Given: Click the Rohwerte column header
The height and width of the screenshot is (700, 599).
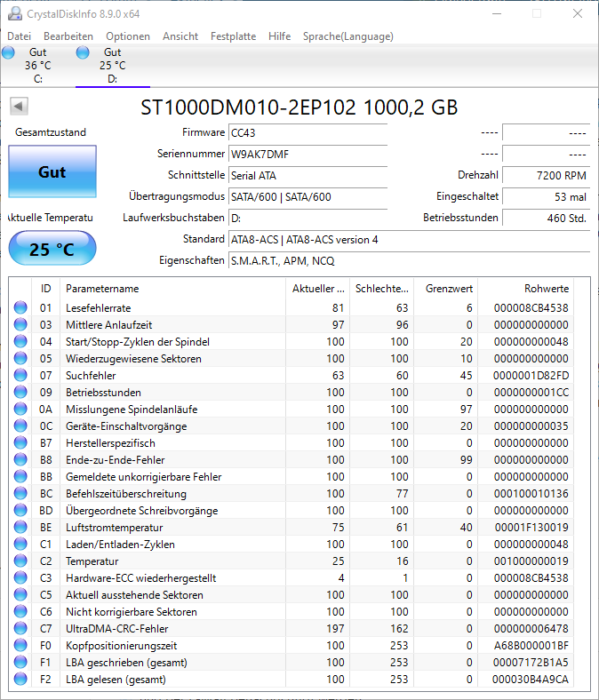Looking at the screenshot, I should point(526,289).
